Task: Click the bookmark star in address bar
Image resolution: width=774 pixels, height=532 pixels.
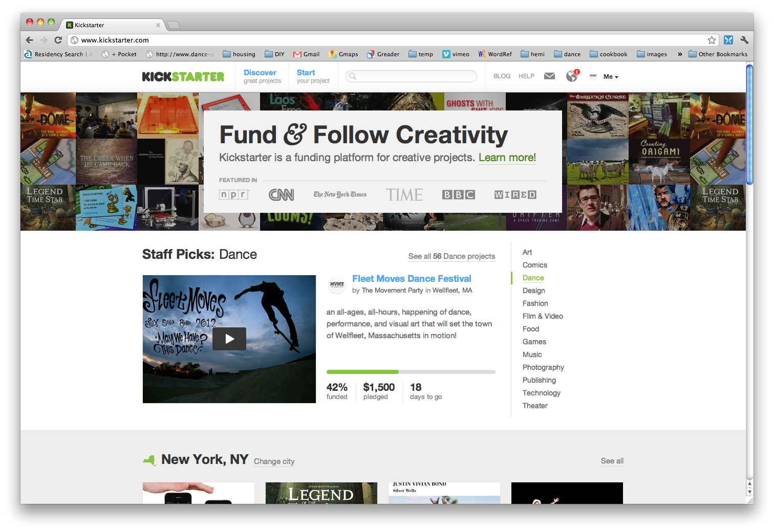Action: (712, 40)
